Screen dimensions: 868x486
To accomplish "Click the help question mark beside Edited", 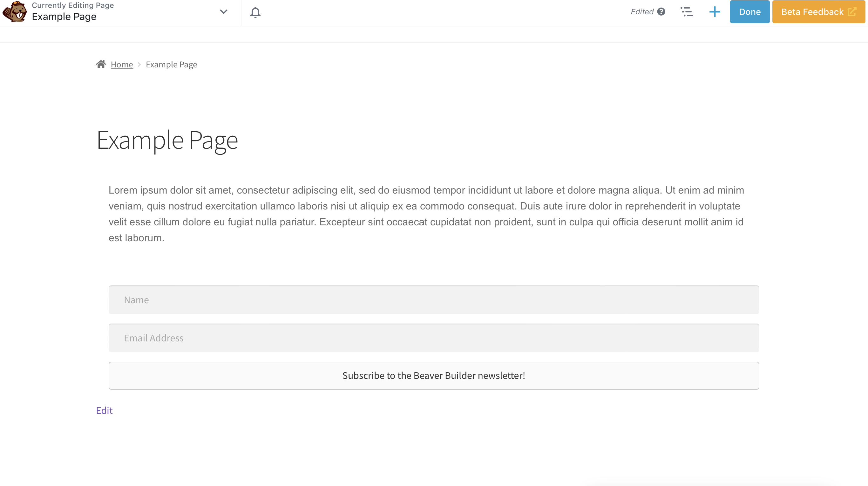I will tap(661, 12).
